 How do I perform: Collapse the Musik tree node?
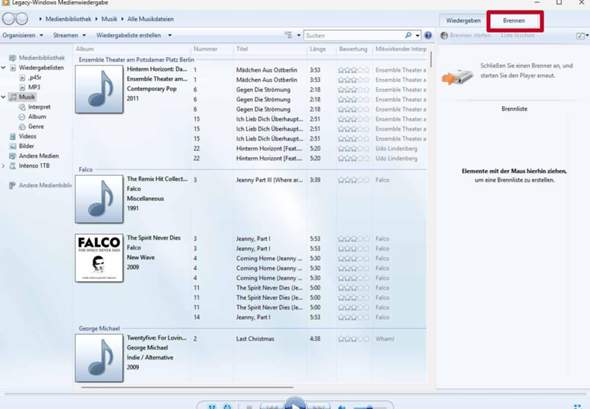(x=3, y=97)
